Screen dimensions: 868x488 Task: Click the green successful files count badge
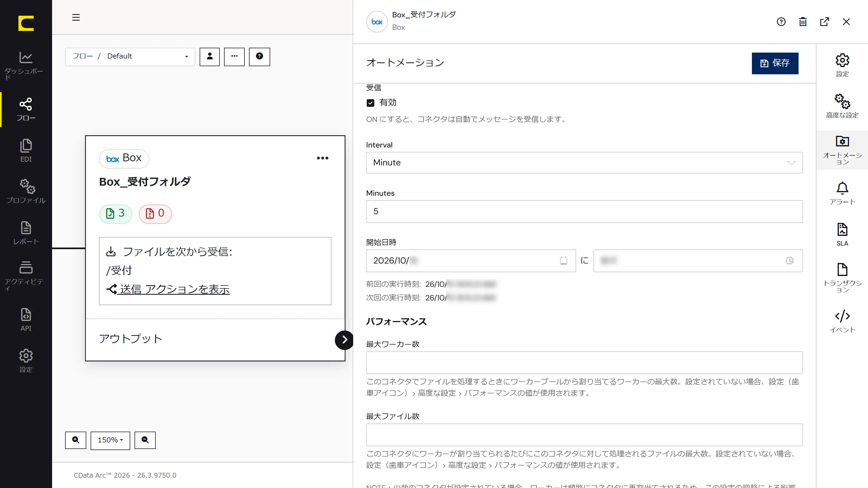coord(116,214)
